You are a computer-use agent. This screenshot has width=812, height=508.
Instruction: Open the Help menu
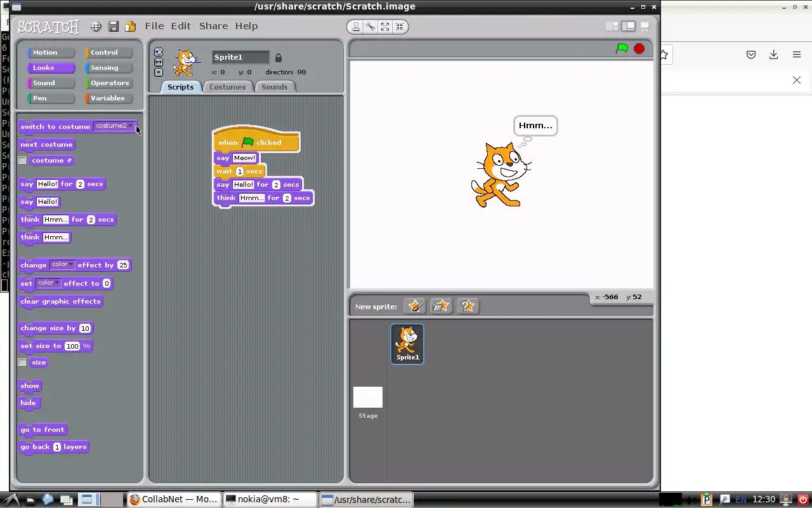246,26
